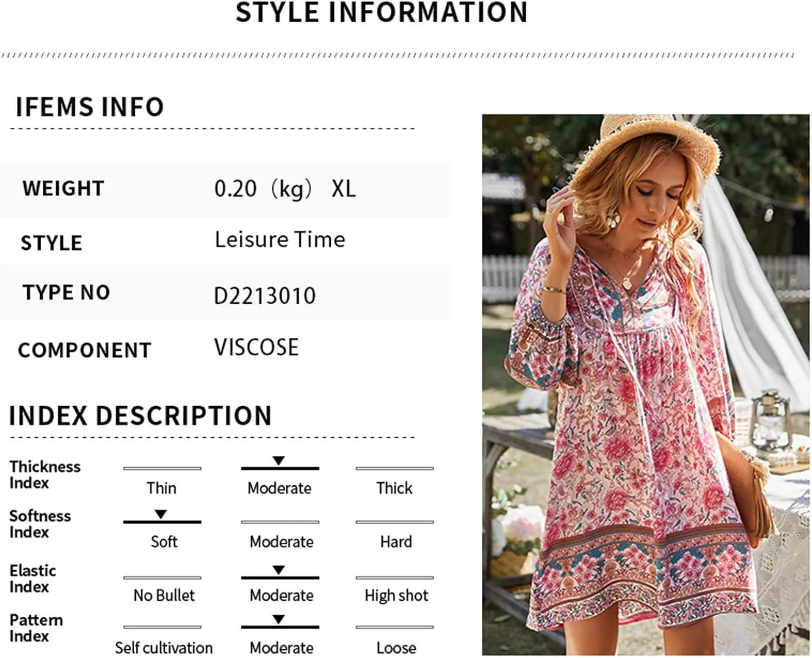Click the IFEMS INFO heading
Viewport: 812px width, 658px height.
tap(90, 107)
